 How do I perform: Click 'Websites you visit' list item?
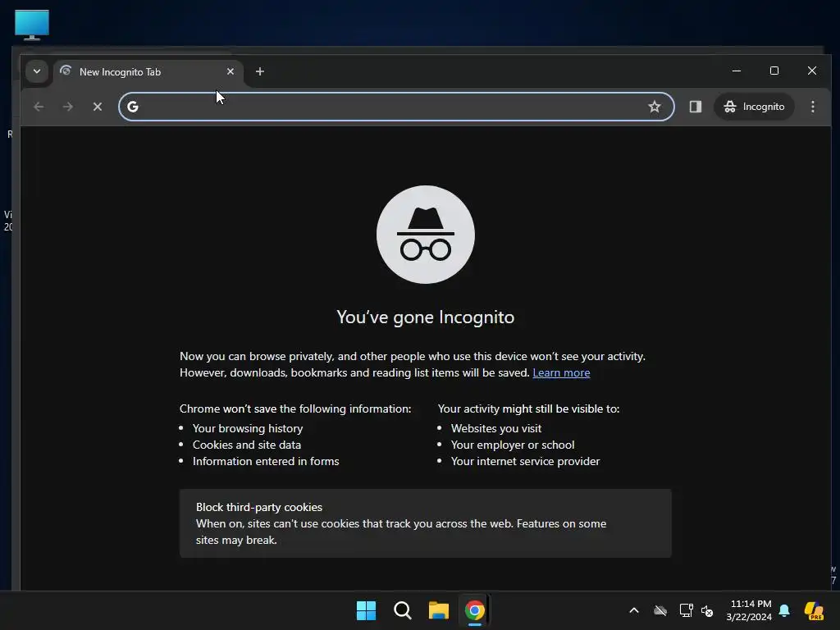496,428
